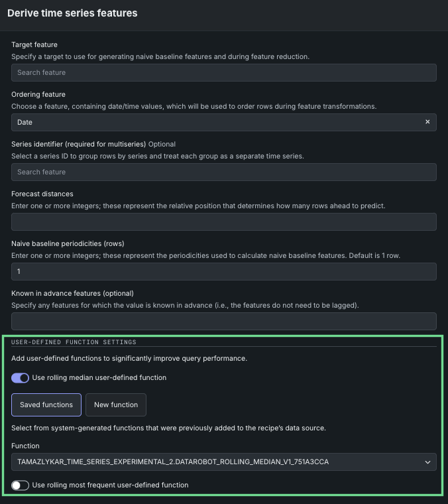Image resolution: width=448 pixels, height=504 pixels.
Task: Click the Function dropdown chevron arrow
Action: pos(427,462)
